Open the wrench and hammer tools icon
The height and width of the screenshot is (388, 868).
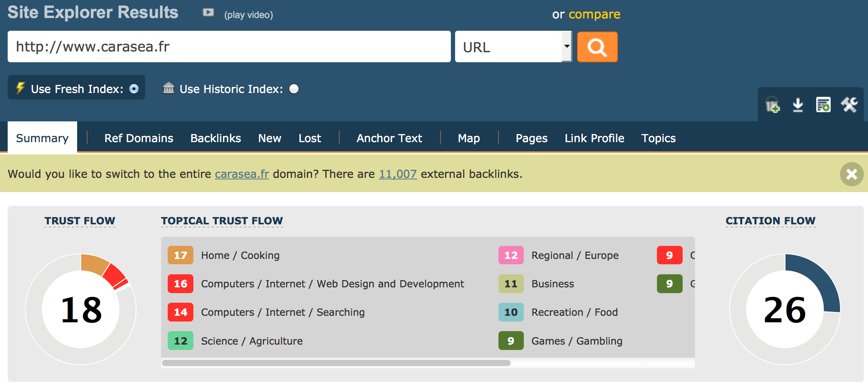coord(849,104)
